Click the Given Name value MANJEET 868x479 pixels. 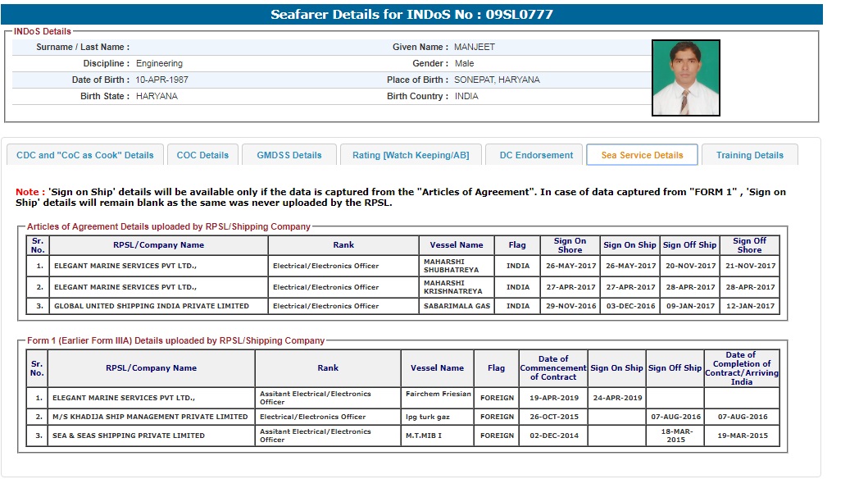[x=475, y=48]
